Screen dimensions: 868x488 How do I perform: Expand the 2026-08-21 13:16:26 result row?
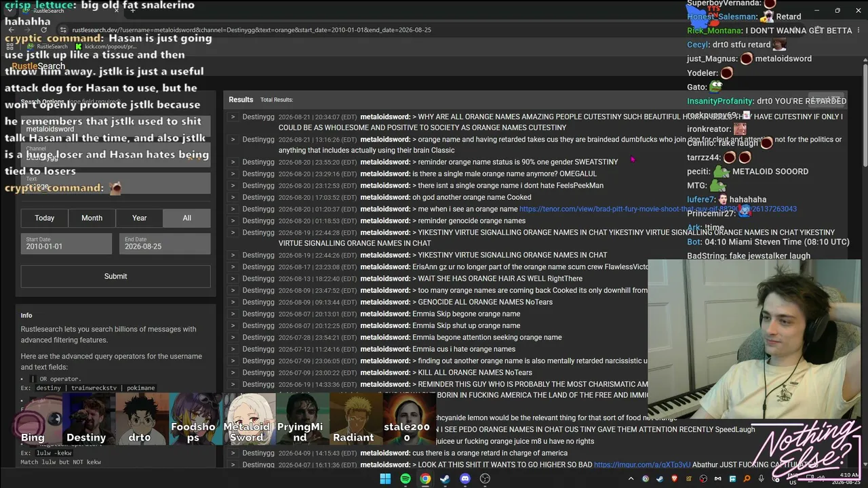click(233, 139)
